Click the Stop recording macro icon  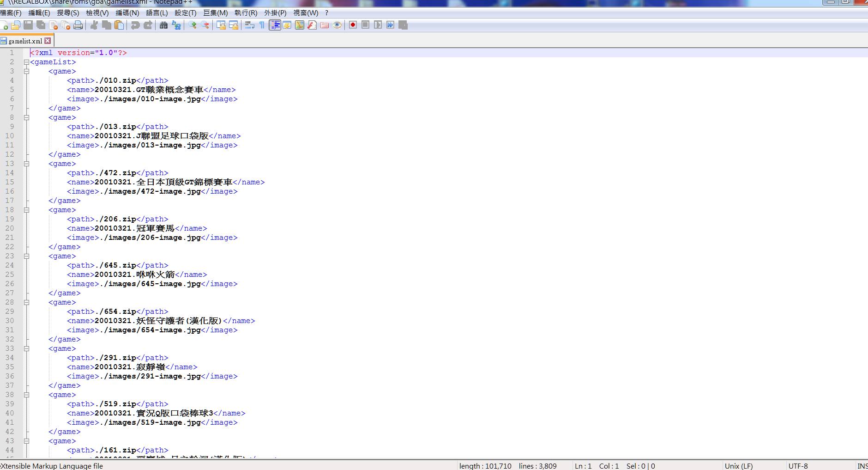[x=366, y=25]
